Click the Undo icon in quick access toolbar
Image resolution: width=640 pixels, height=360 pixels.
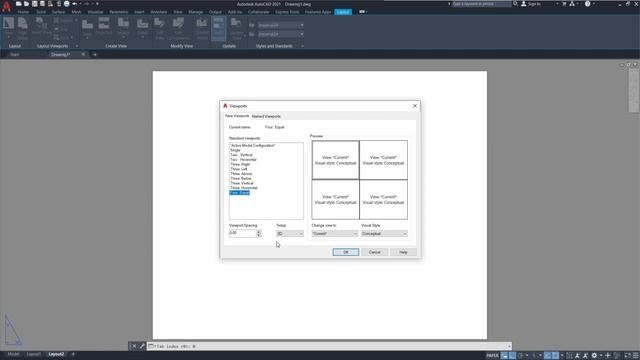click(75, 4)
